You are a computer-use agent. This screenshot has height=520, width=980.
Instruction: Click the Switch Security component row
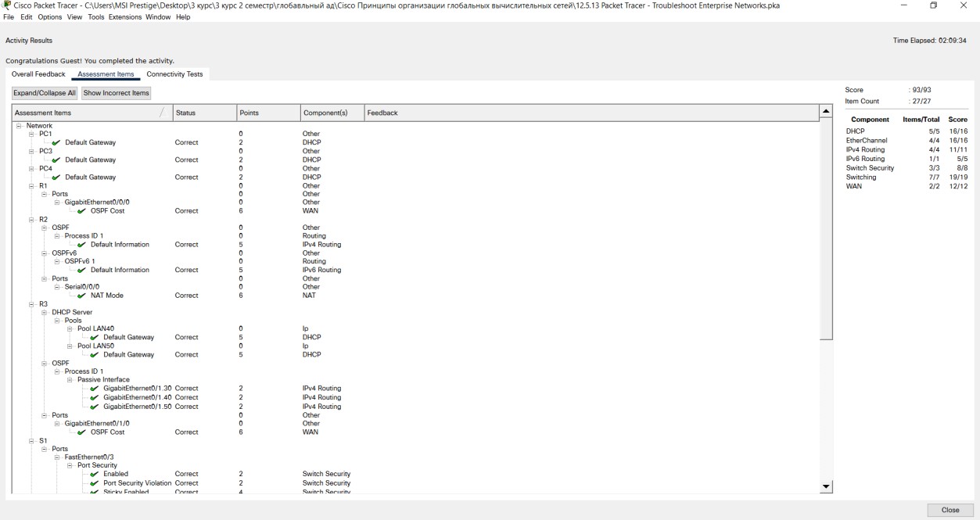907,167
